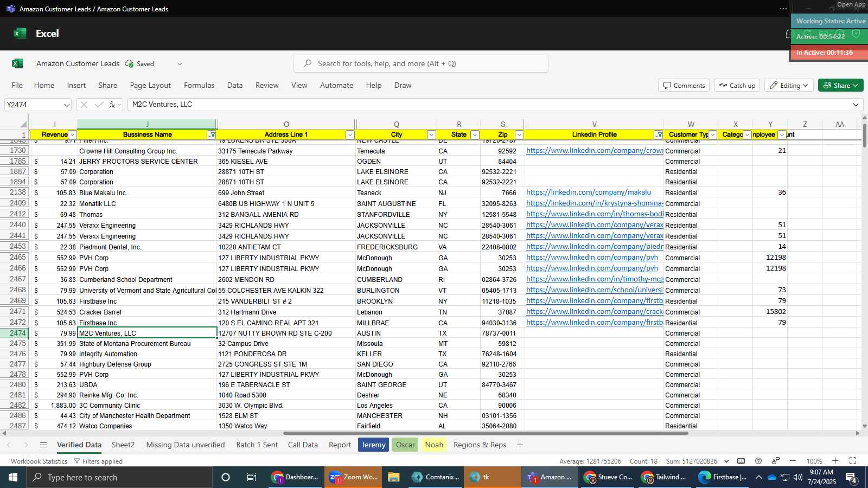Viewport: 868px width, 488px height.
Task: Open the Editing mode dropdown
Action: point(789,85)
